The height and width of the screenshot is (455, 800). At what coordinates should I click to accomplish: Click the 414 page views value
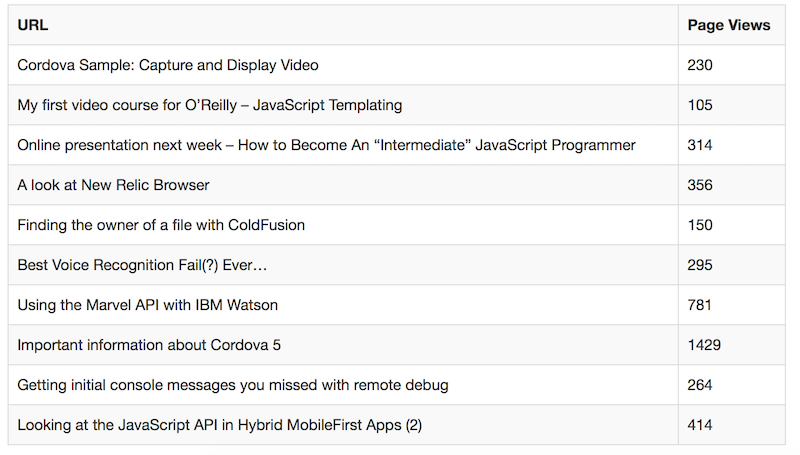[x=699, y=425]
